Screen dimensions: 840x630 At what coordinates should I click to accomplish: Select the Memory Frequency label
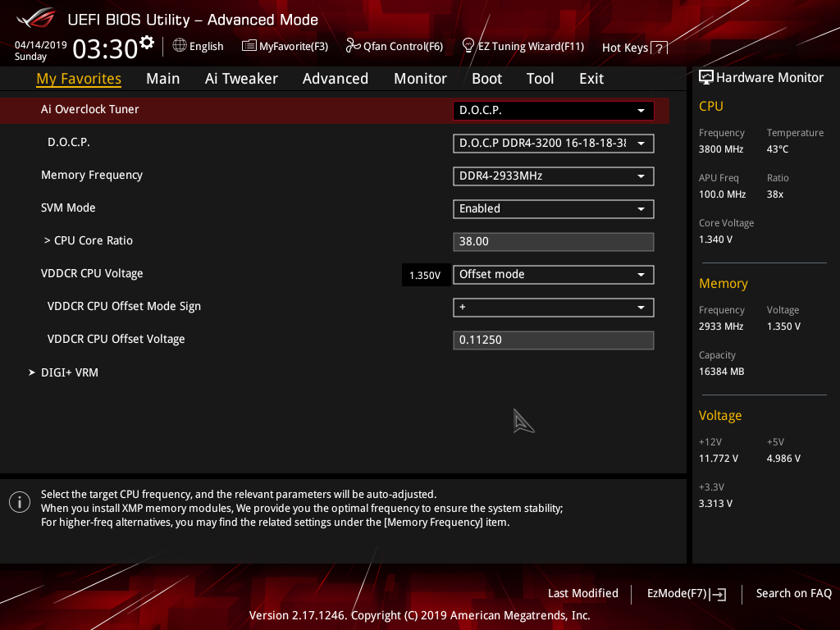tap(92, 176)
